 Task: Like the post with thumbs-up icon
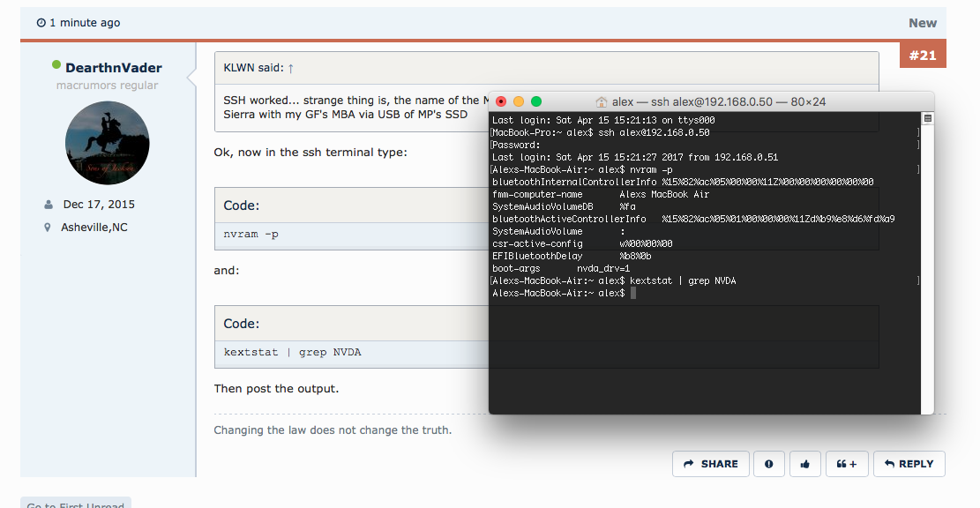tap(805, 464)
